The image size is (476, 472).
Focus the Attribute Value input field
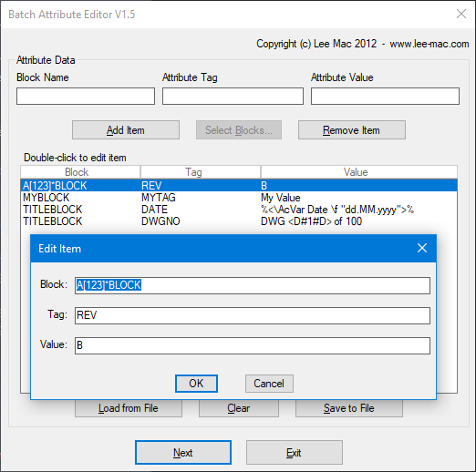coord(385,96)
